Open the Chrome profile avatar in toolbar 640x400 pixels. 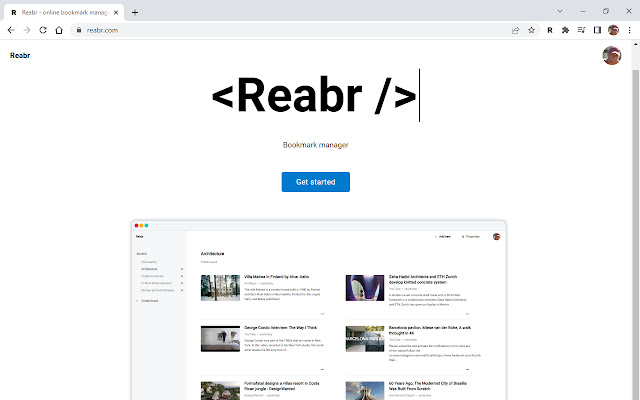613,30
